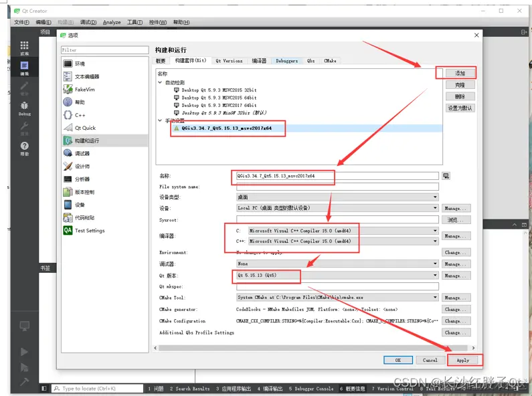Click the Add kit button

(x=460, y=73)
